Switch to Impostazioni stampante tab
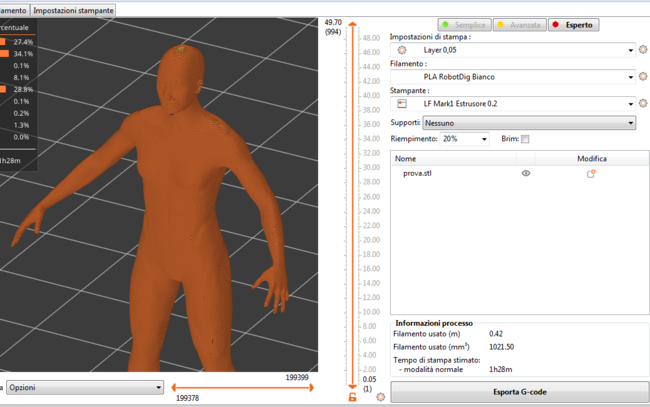650x407 pixels. [73, 9]
